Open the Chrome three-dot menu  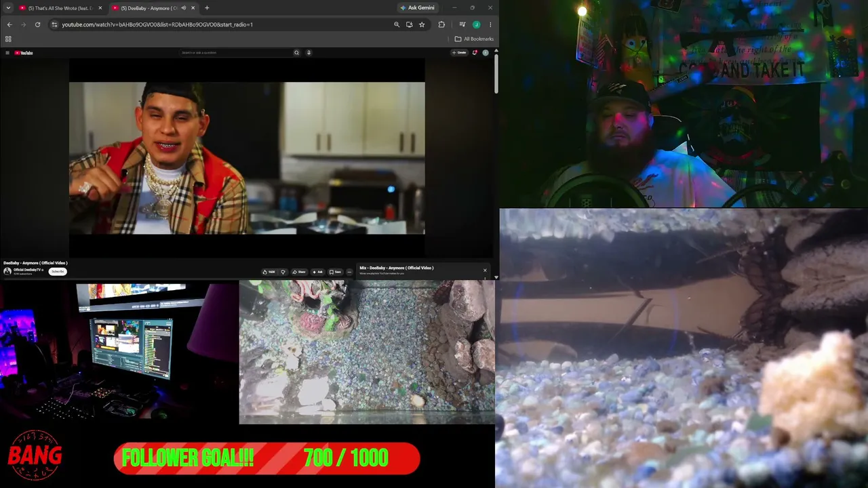pos(490,24)
